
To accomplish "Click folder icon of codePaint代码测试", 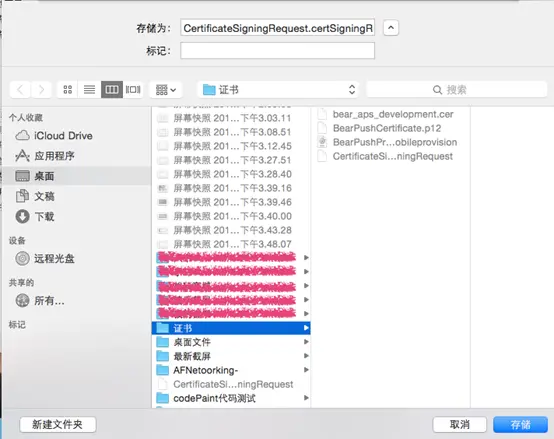I will pyautogui.click(x=163, y=398).
